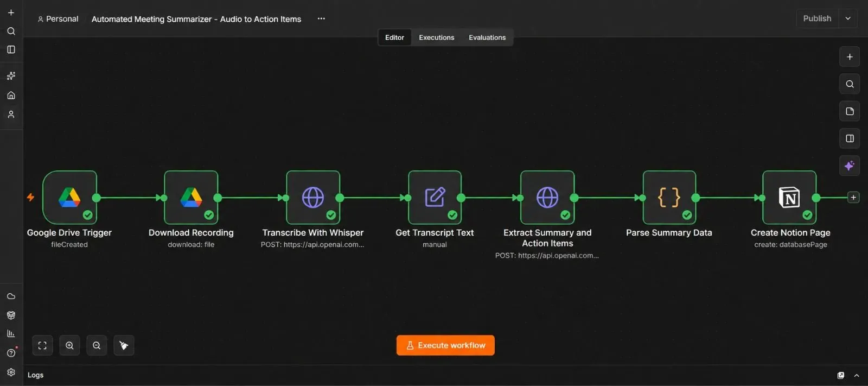868x386 pixels.
Task: Switch to the Evaluations tab
Action: tap(487, 37)
